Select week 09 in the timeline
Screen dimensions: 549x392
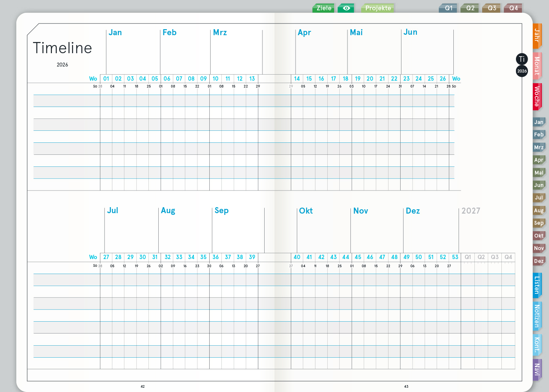click(x=203, y=78)
